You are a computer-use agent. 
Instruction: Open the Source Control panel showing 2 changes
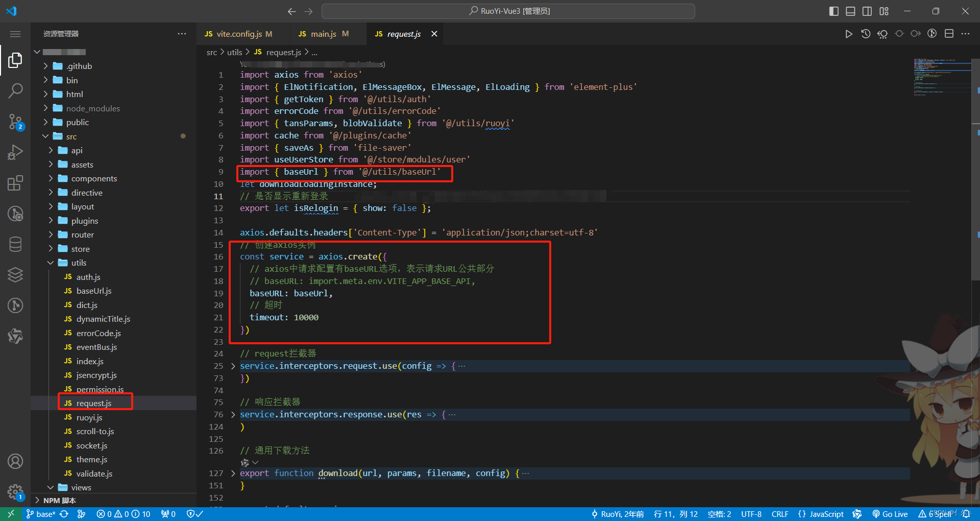point(15,122)
